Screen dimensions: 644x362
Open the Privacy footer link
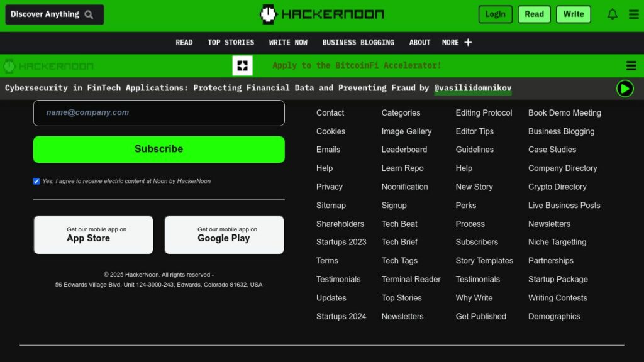pyautogui.click(x=329, y=187)
